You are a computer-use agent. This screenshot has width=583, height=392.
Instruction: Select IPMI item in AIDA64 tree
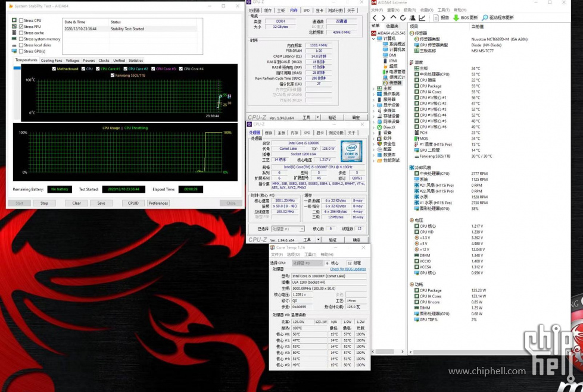[x=390, y=61]
